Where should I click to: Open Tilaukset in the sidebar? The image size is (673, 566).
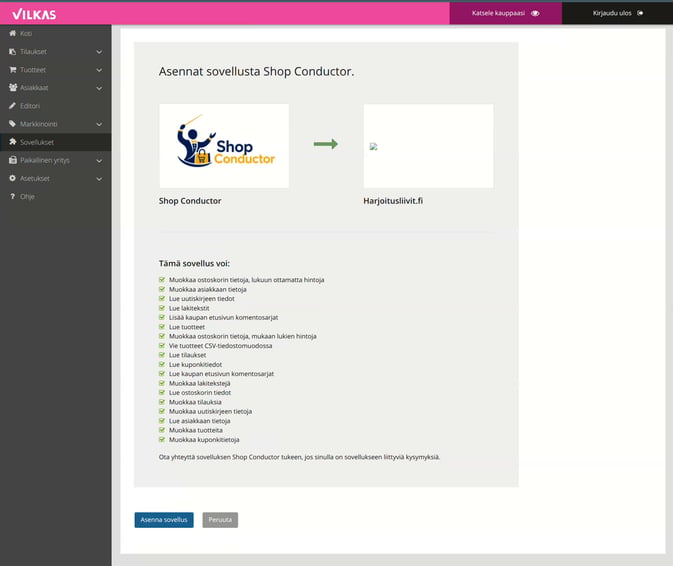click(x=56, y=51)
